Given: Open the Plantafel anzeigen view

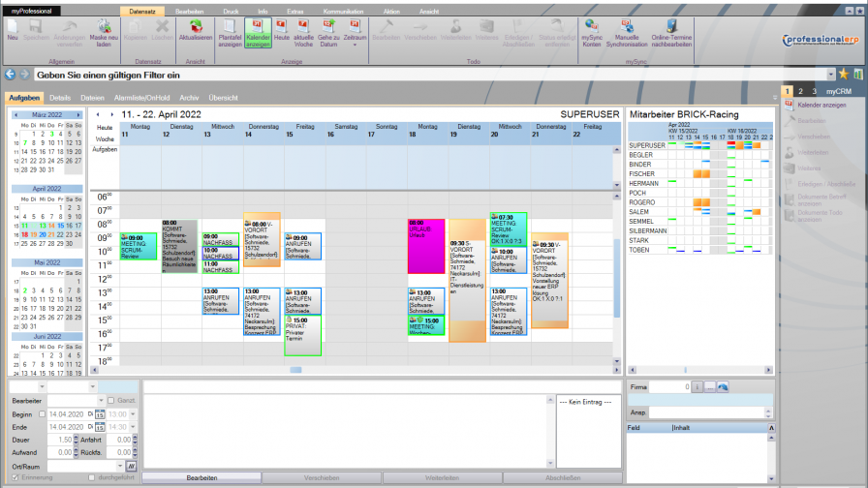Looking at the screenshot, I should [230, 31].
